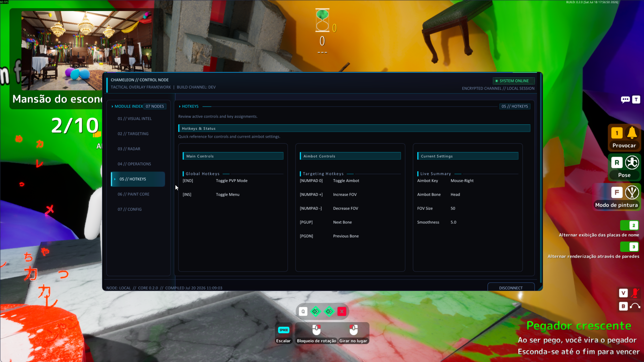
Task: Expand the MODULE INDEX arrow
Action: [112, 106]
